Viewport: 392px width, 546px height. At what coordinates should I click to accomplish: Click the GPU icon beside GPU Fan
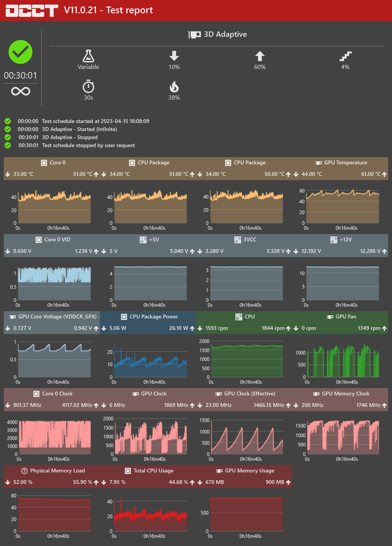pyautogui.click(x=330, y=317)
